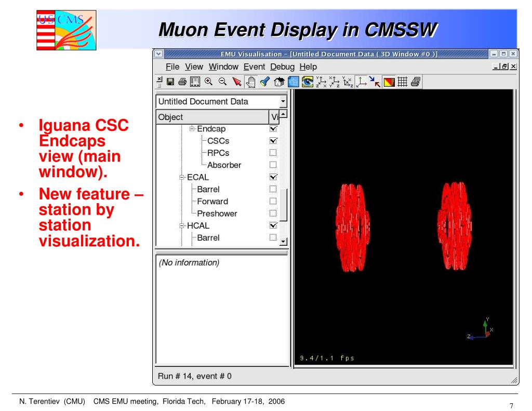
Task: Collapse the Endcap tree node
Action: (192, 128)
